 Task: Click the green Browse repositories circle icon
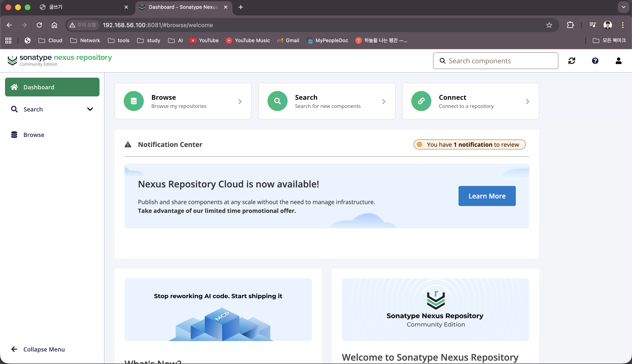click(134, 101)
